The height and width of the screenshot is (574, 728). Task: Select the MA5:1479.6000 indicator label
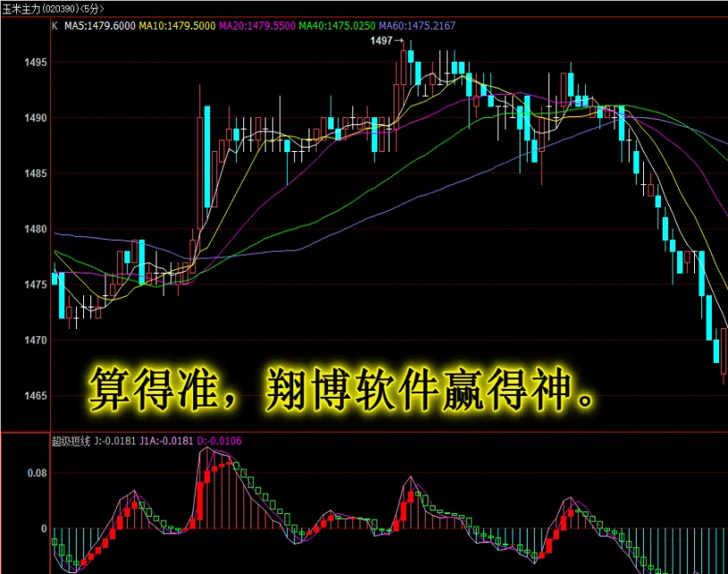coord(100,26)
